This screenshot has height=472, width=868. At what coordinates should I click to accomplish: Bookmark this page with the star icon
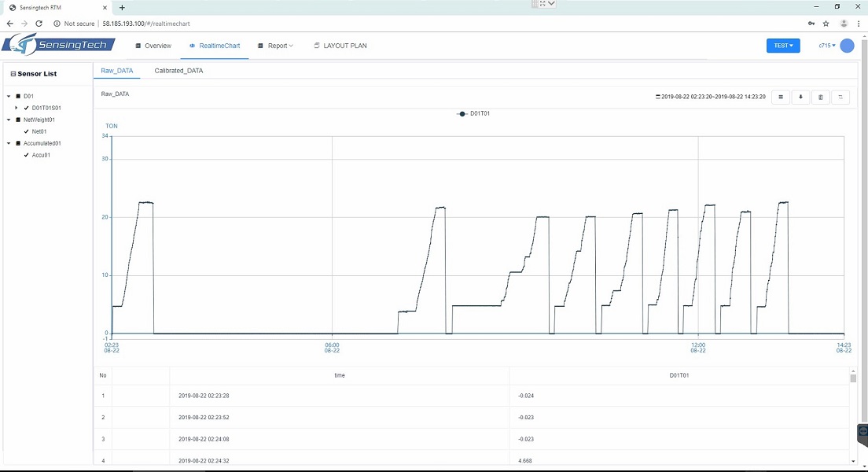[826, 24]
